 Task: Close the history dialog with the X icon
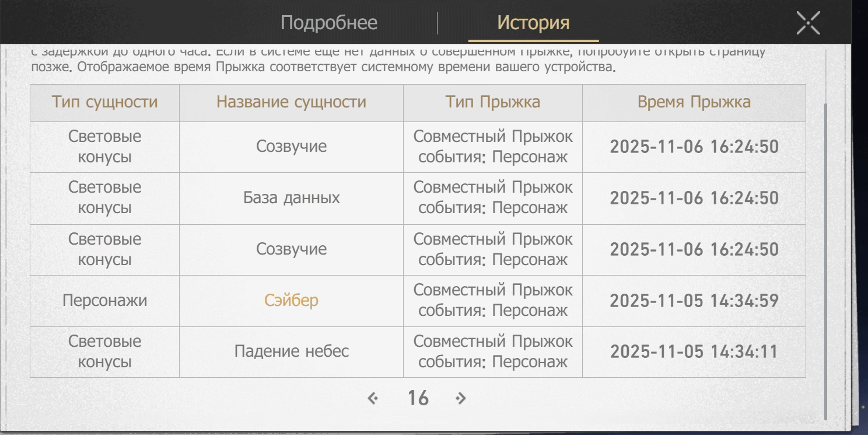click(808, 23)
